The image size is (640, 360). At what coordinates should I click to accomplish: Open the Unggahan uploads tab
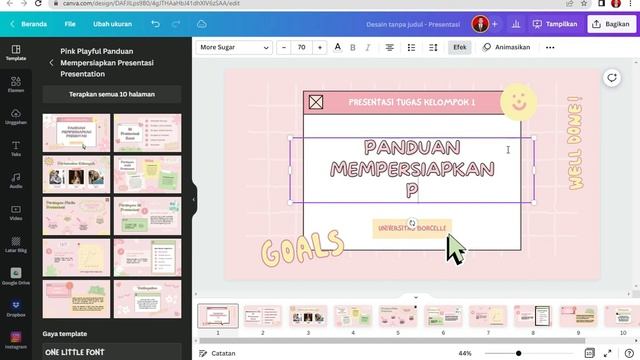coord(16,117)
